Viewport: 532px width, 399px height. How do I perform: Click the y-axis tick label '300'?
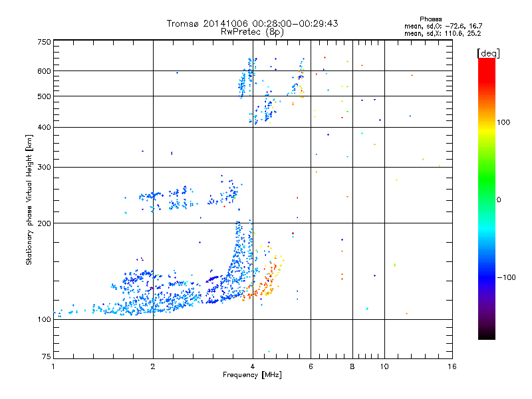pyautogui.click(x=45, y=168)
